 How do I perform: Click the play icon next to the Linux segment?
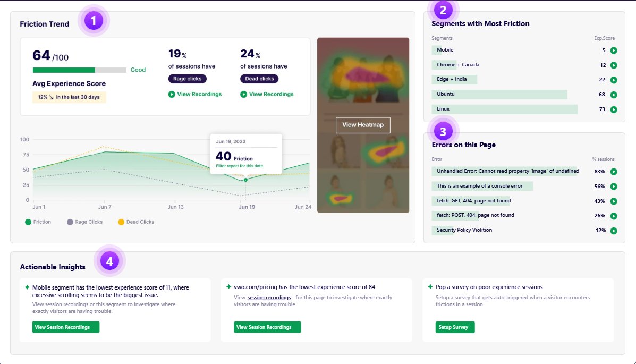(x=614, y=109)
